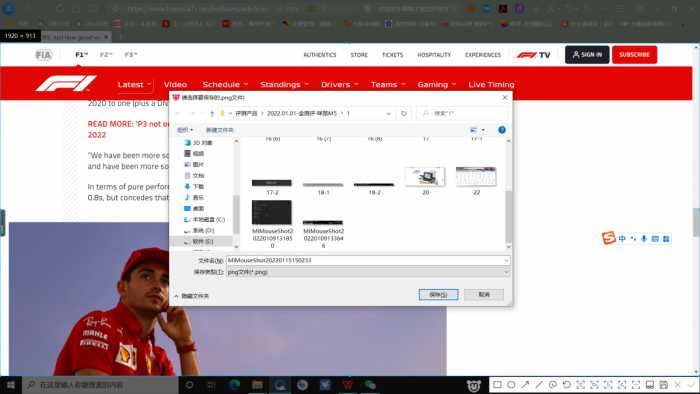Open the Drivers menu on F1 site

click(x=340, y=84)
